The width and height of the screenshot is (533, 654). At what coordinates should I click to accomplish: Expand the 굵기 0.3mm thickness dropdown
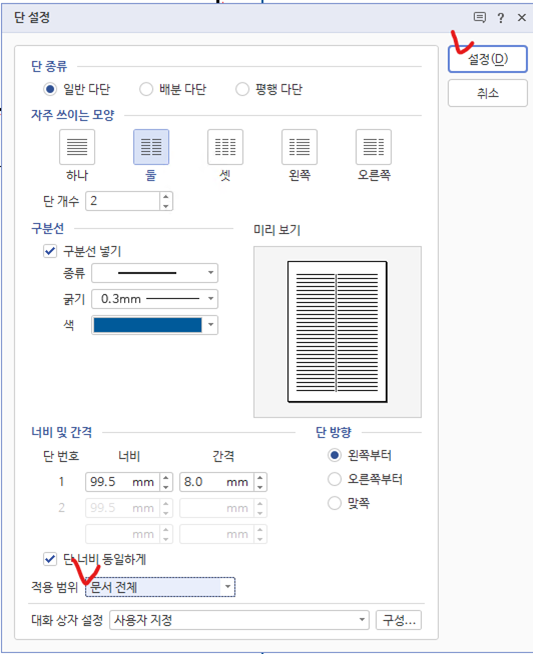pyautogui.click(x=155, y=299)
